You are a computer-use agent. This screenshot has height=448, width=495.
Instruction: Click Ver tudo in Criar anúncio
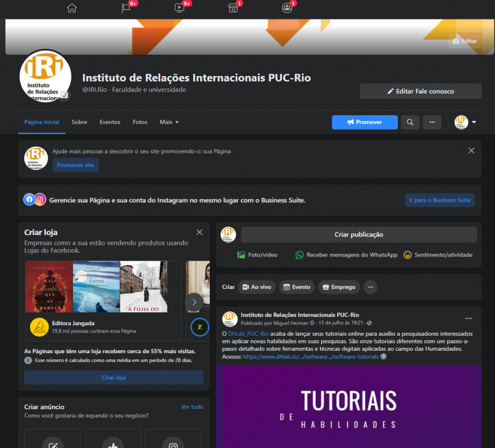point(192,407)
